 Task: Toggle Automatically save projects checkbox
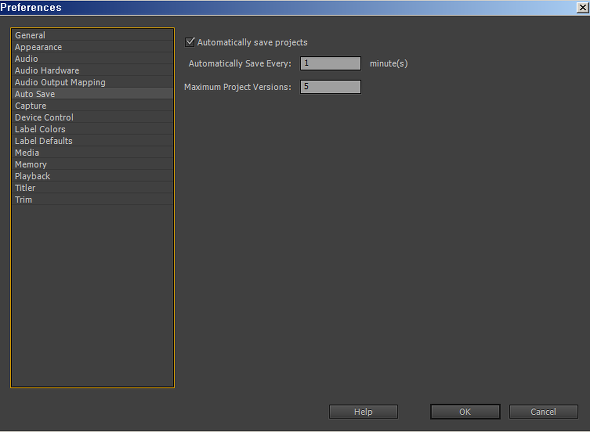click(x=190, y=42)
